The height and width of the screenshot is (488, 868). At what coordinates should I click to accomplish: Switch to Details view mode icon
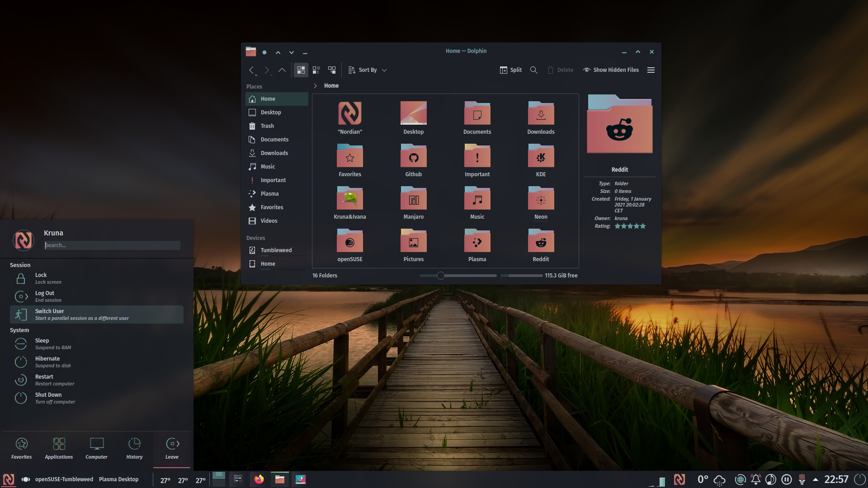coord(332,70)
